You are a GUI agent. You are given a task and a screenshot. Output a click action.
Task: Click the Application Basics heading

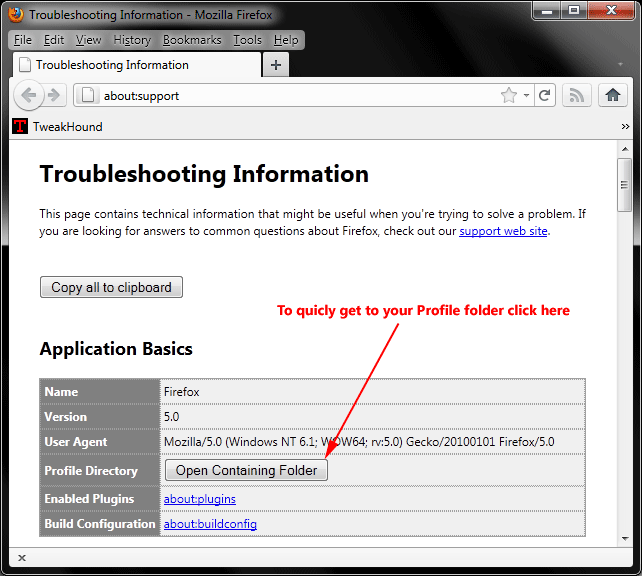pyautogui.click(x=116, y=349)
